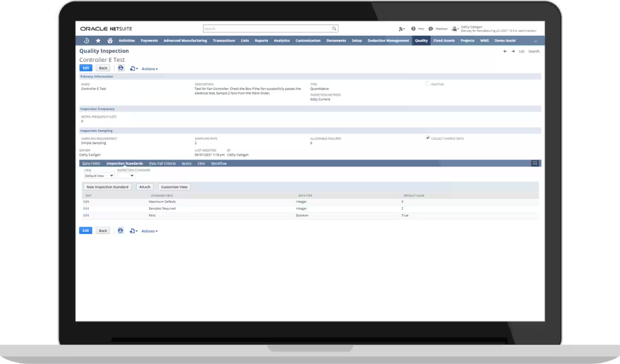Toggle the Collect Sample Data checkbox
Image resolution: width=620 pixels, height=364 pixels.
pos(428,138)
